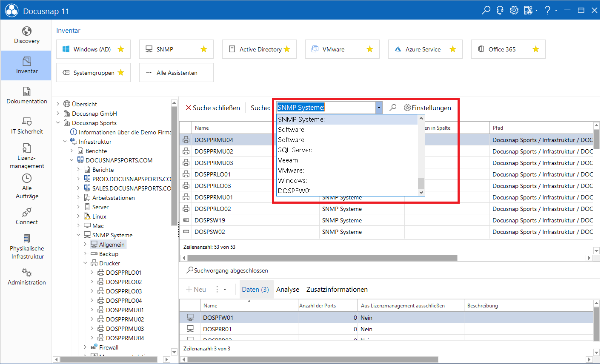601x364 pixels.
Task: Toggle favorite star on Windows (AD)
Action: (x=121, y=49)
